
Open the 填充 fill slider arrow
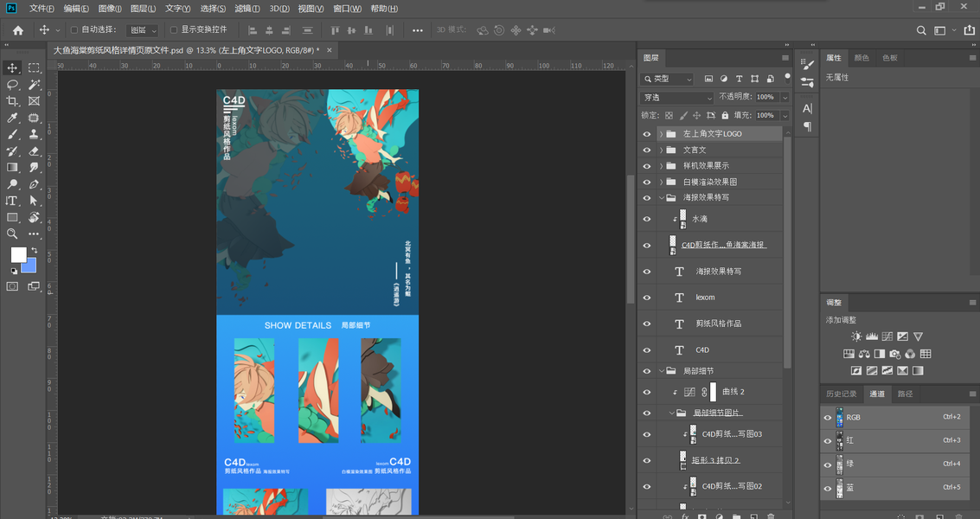(x=785, y=116)
